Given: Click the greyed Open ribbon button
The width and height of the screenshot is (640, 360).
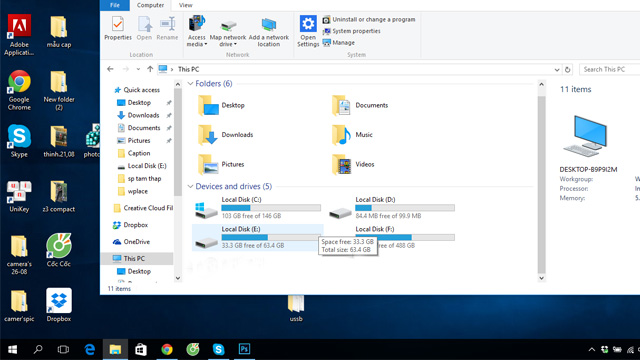Looking at the screenshot, I should click(144, 29).
